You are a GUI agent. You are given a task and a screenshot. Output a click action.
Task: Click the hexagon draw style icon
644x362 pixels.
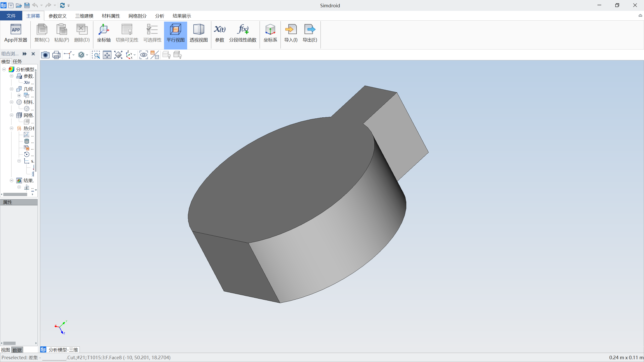click(x=81, y=55)
